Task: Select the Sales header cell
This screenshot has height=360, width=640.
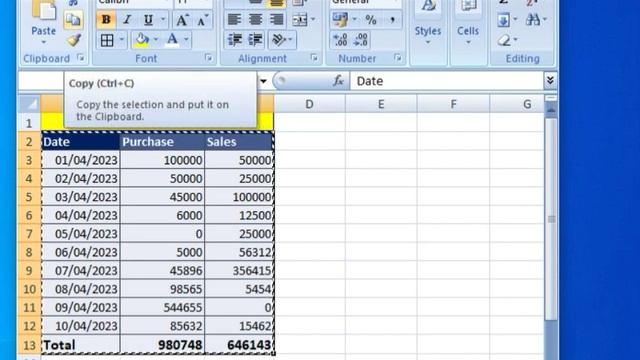Action: 239,142
